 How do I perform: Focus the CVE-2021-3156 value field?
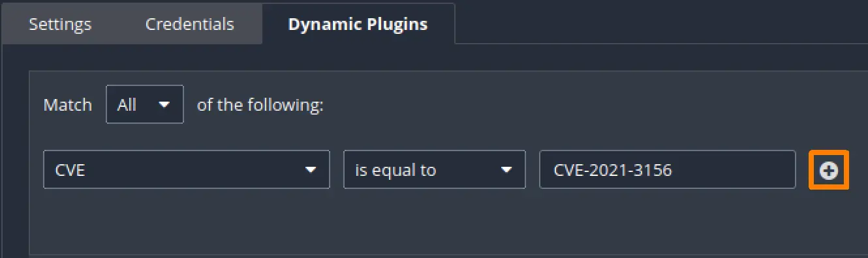click(668, 170)
